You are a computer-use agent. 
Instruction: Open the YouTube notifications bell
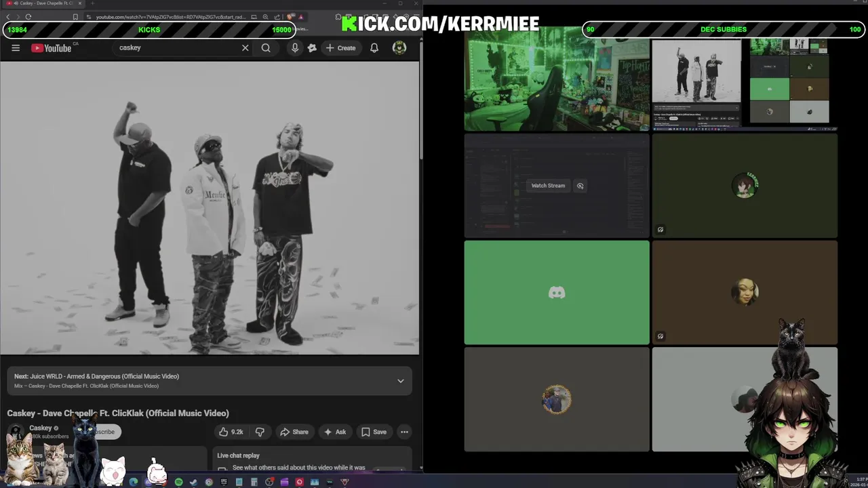pos(374,48)
